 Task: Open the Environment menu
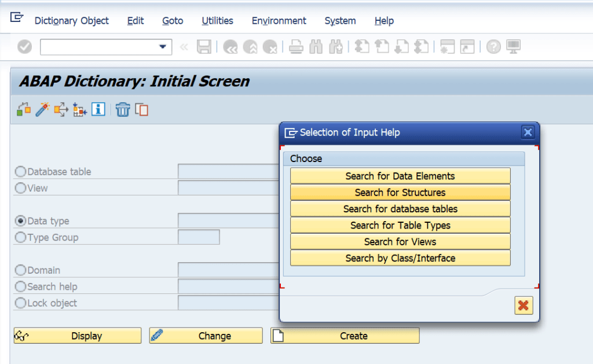pos(279,21)
